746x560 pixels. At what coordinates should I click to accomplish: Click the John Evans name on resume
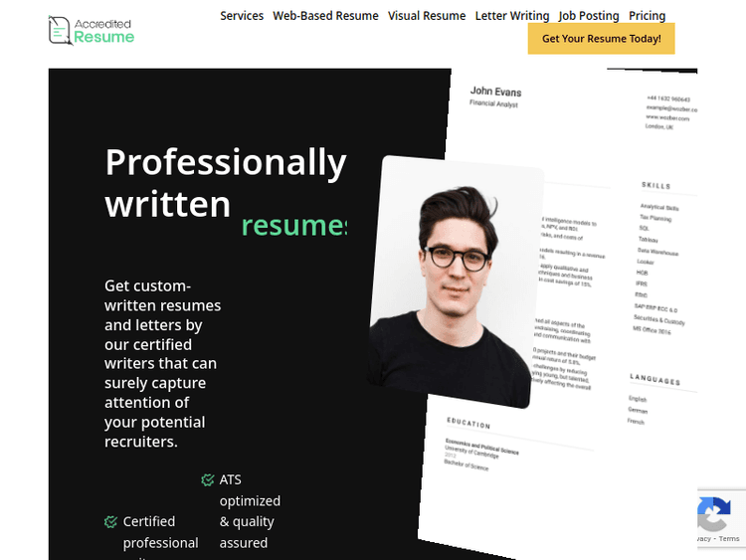495,92
